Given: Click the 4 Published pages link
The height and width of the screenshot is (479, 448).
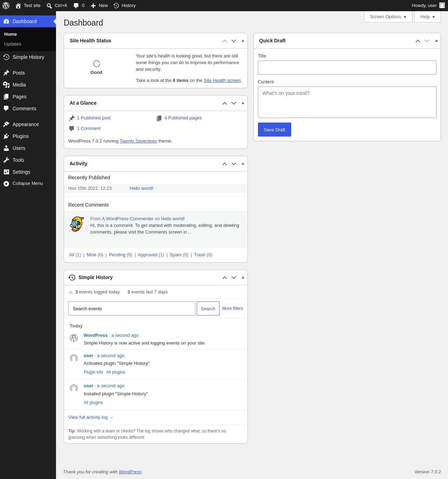Looking at the screenshot, I should [x=183, y=118].
